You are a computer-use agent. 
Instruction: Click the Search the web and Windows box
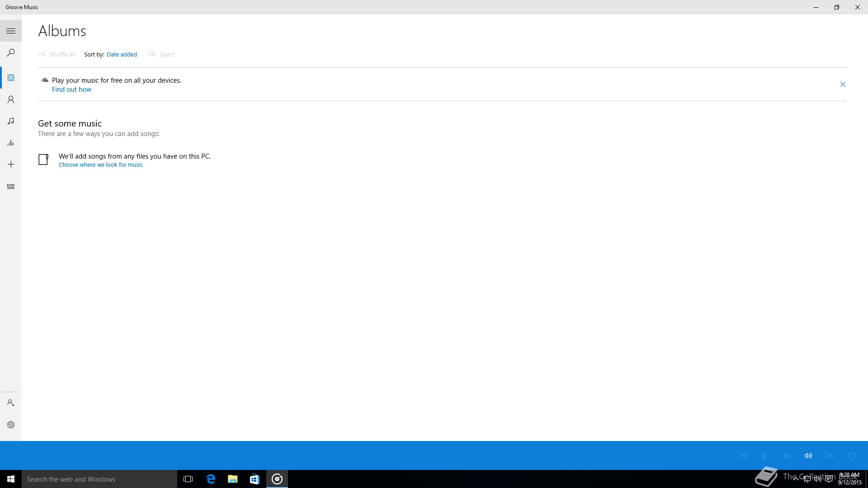pyautogui.click(x=99, y=479)
